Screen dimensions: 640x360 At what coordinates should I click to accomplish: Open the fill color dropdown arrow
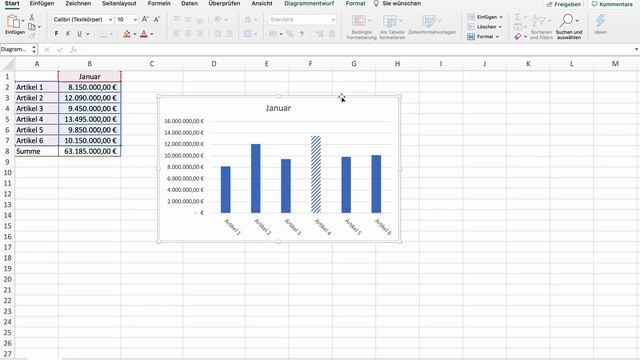pyautogui.click(x=135, y=34)
